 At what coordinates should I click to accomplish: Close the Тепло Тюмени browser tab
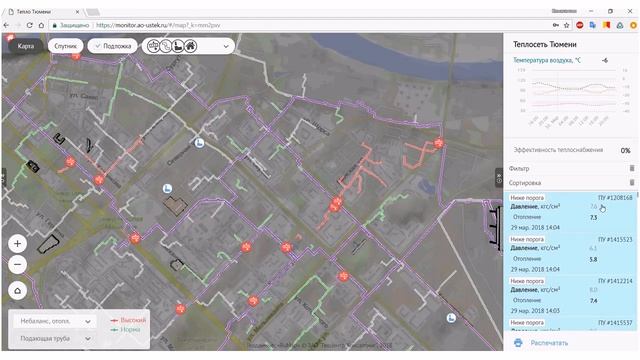(78, 12)
